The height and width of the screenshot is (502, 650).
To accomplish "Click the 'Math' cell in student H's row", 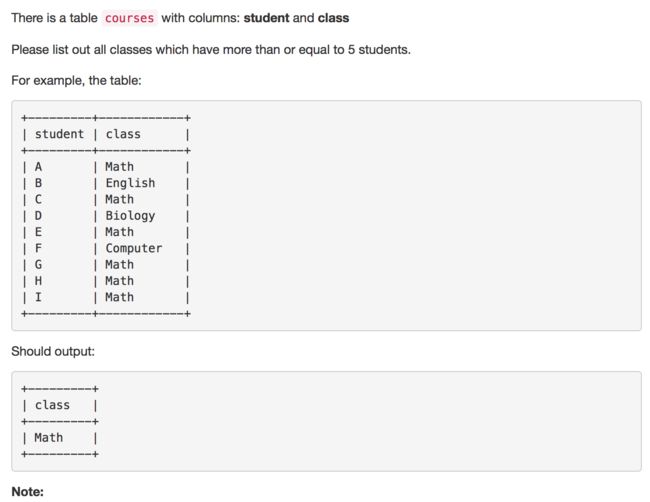I will [119, 281].
